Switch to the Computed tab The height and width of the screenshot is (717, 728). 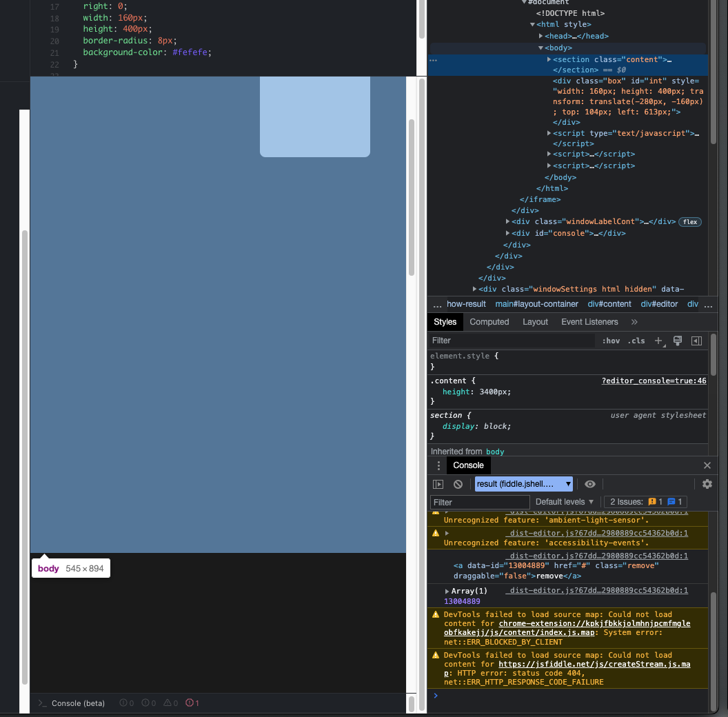click(489, 322)
